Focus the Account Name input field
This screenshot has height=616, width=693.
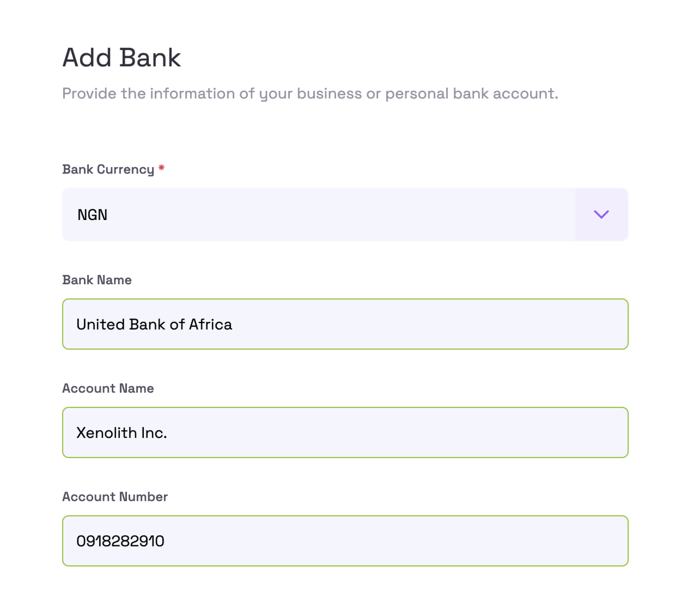click(345, 432)
